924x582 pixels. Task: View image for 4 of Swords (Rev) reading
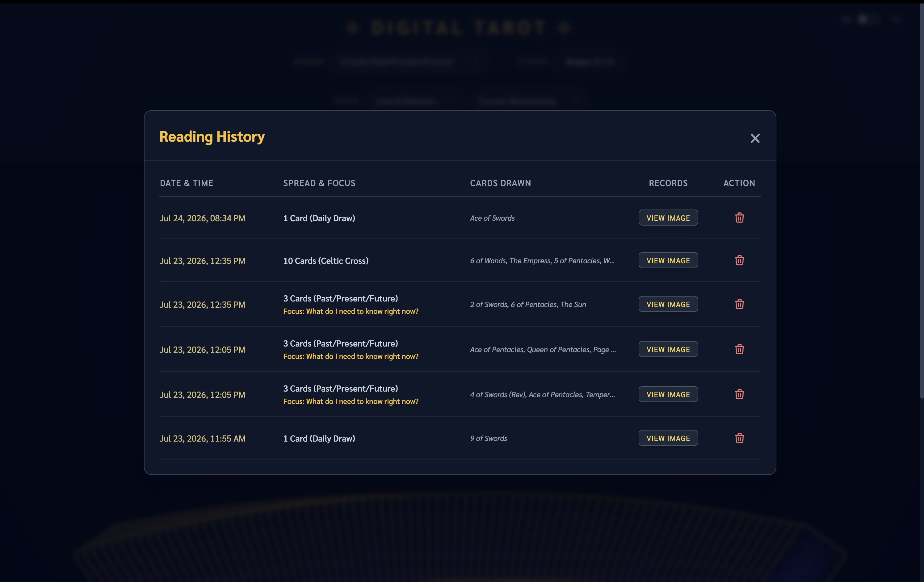[668, 394]
